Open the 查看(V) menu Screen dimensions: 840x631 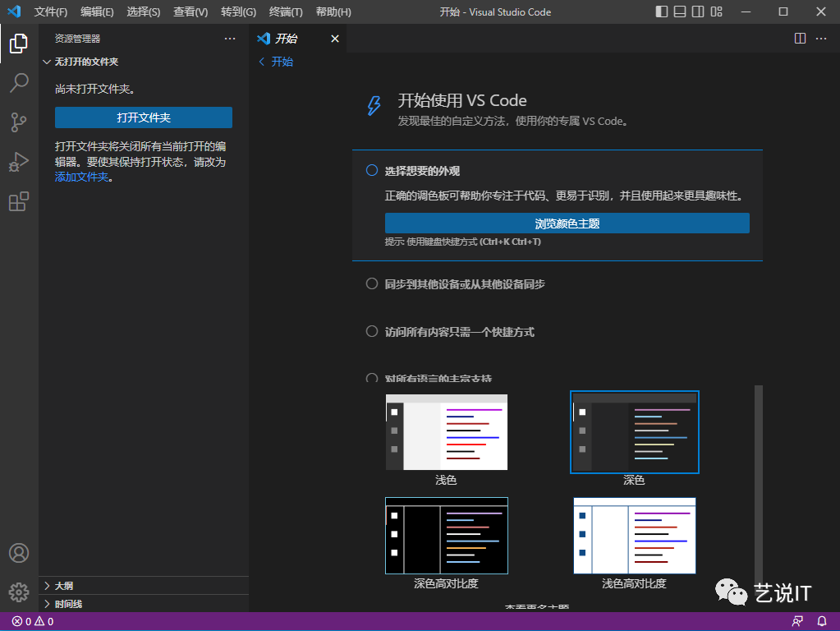pos(190,12)
